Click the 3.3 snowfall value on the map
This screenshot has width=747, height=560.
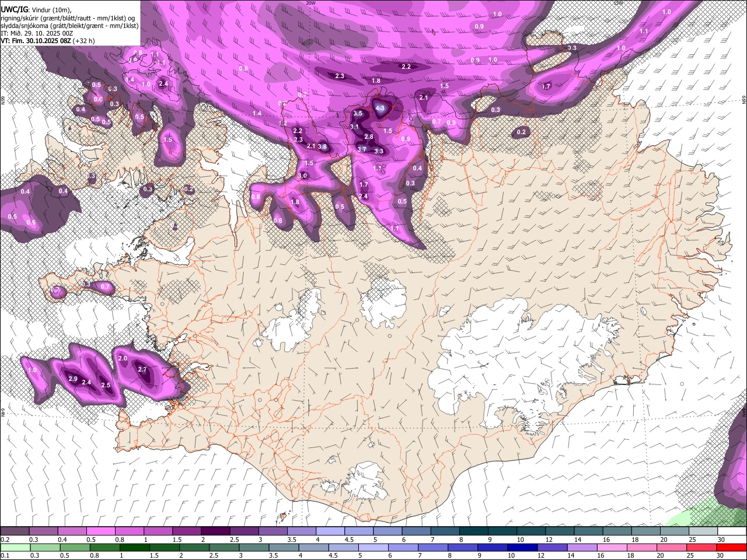tap(379, 152)
